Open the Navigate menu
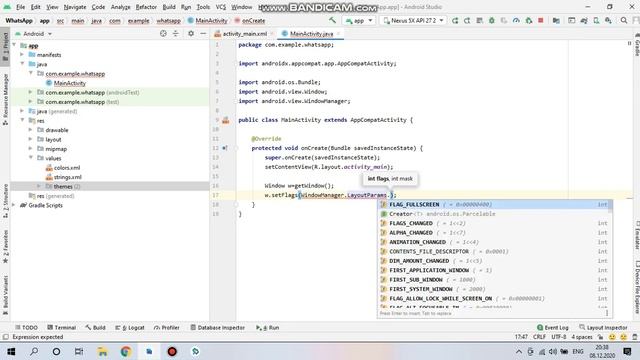 coord(75,7)
